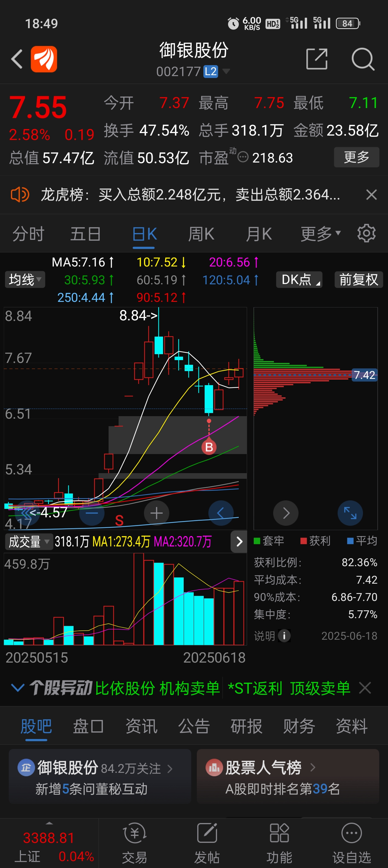Open 股票人气榜 ranking card
388x868 pixels.
(x=288, y=776)
